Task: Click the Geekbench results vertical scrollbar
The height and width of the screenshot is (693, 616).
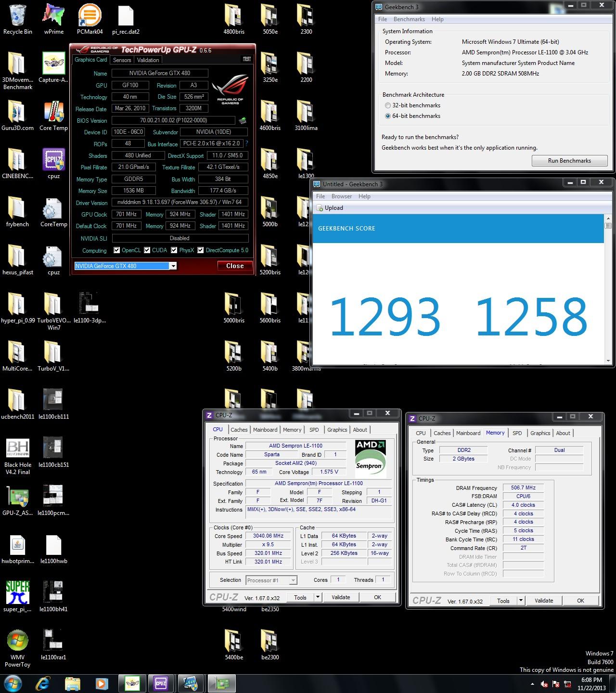Action: 608,289
